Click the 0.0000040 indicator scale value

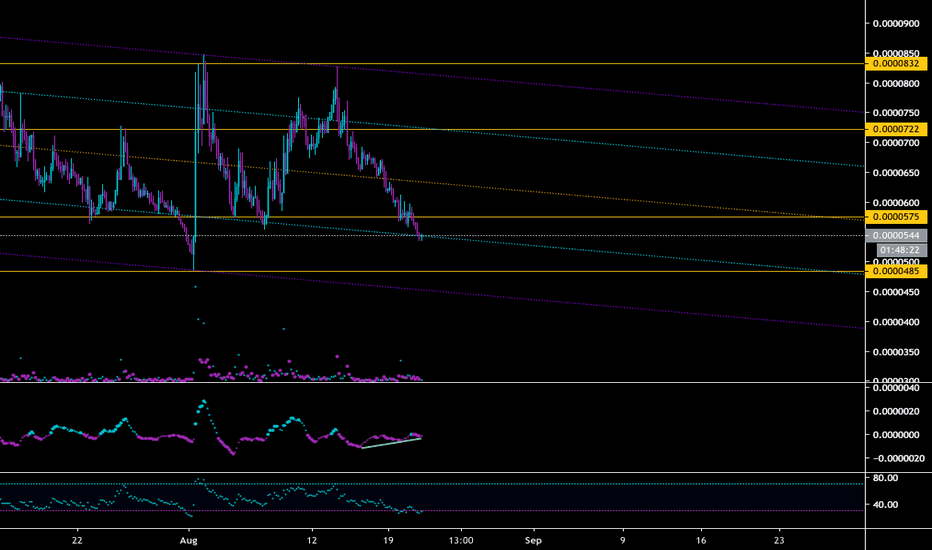tap(896, 388)
